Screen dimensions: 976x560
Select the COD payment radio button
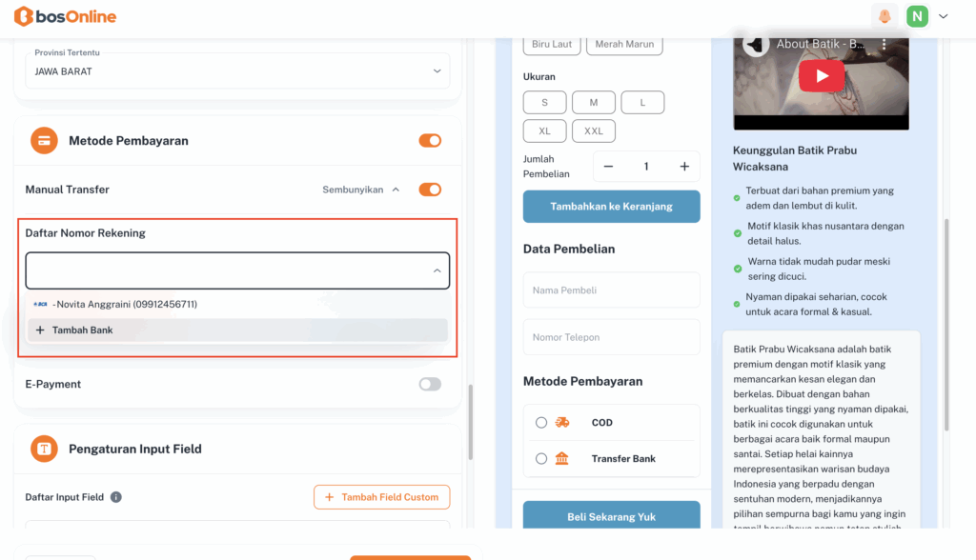[x=541, y=423]
